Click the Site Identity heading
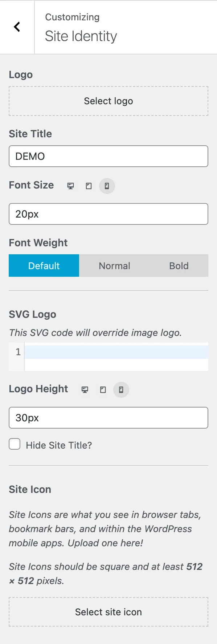217x644 pixels. (81, 36)
